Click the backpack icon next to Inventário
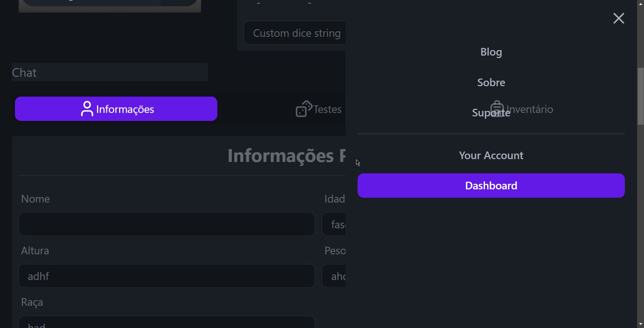 [x=497, y=109]
